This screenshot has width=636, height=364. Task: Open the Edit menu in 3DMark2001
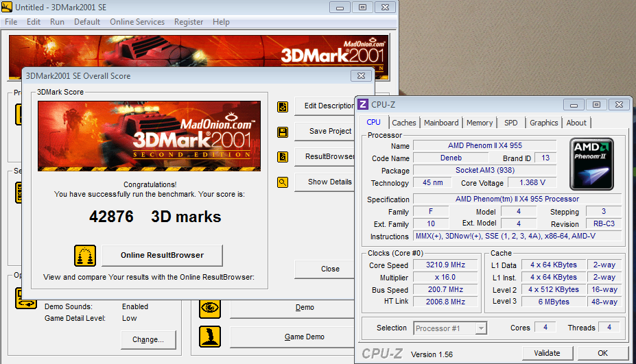33,22
